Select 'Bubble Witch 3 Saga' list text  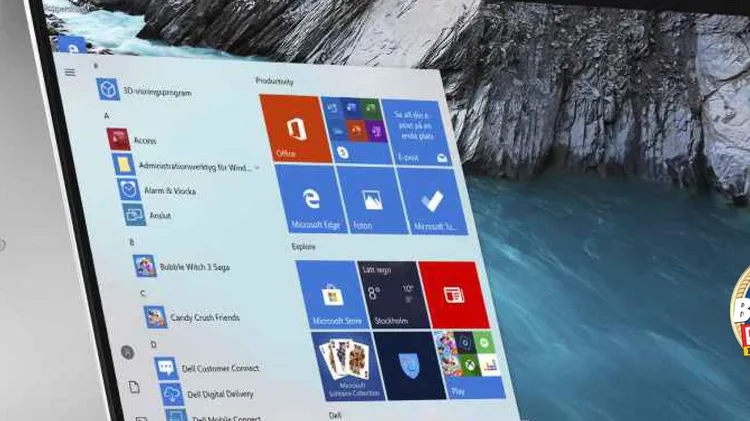click(195, 267)
